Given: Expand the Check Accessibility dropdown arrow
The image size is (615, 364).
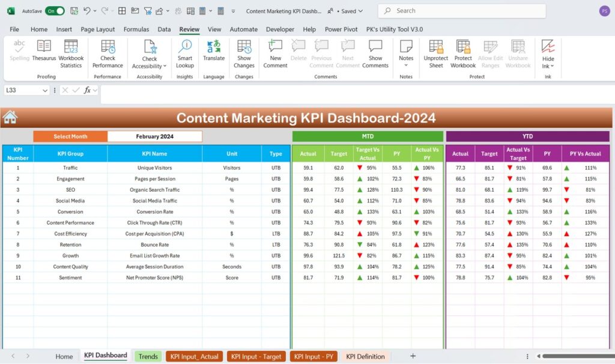Looking at the screenshot, I should [165, 66].
